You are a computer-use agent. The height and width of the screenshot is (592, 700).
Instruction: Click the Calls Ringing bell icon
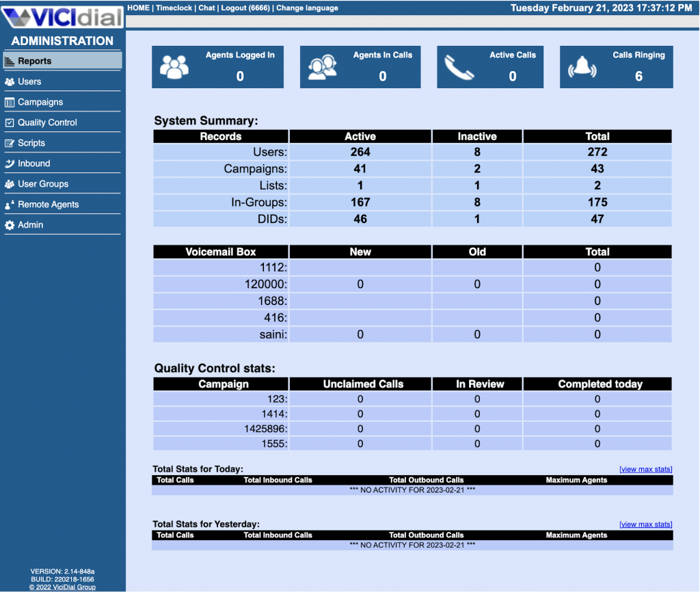pyautogui.click(x=581, y=67)
